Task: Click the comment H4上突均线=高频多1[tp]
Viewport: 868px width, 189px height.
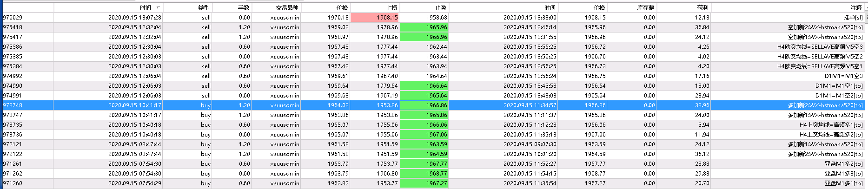Action: coord(831,124)
